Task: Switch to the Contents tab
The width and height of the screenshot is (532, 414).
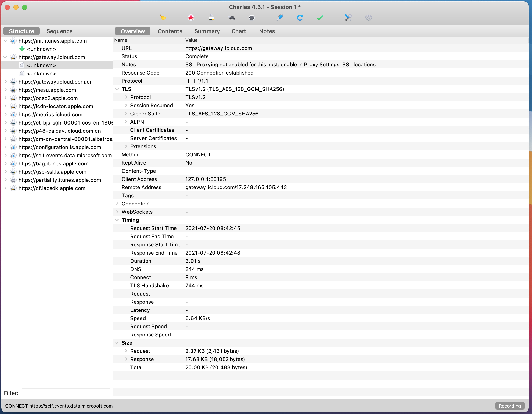Action: (170, 31)
